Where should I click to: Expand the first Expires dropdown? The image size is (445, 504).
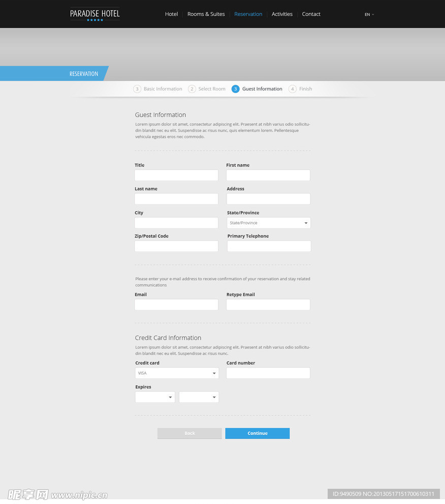point(155,397)
